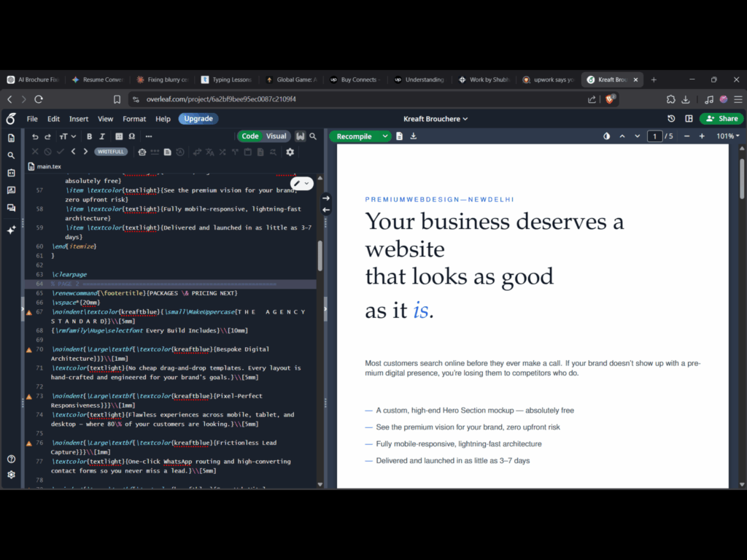Viewport: 747px width, 560px height.
Task: Expand the Recompile options arrow
Action: click(x=385, y=136)
